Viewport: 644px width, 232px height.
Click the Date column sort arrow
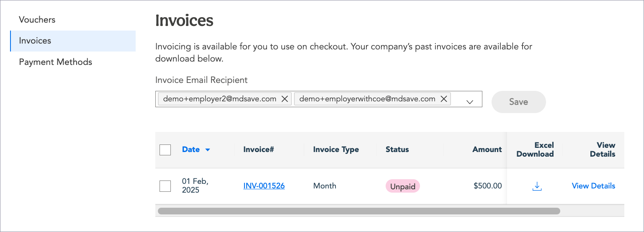pyautogui.click(x=208, y=150)
